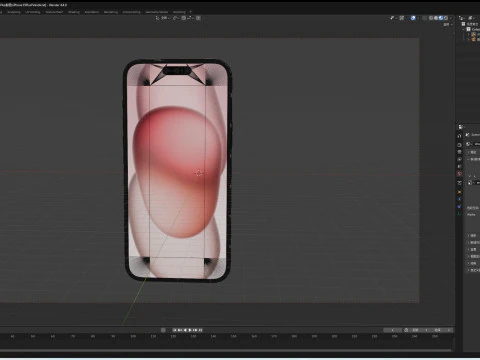The width and height of the screenshot is (480, 360).
Task: Play the animation forward in timeline
Action: (190, 330)
